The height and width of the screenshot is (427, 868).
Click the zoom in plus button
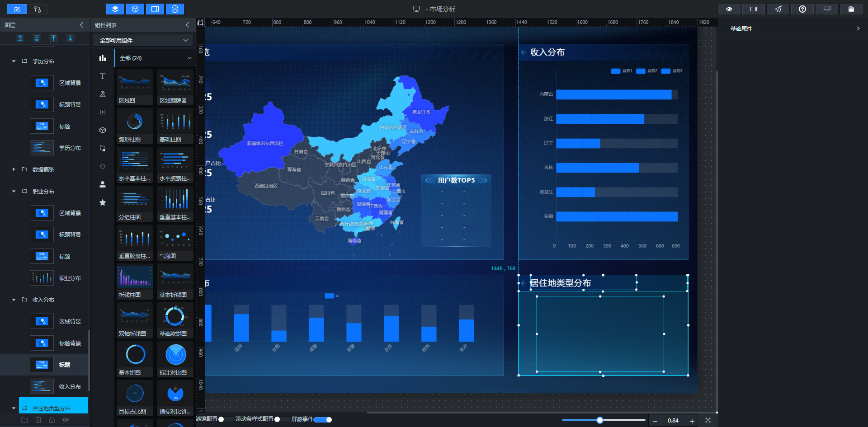click(x=692, y=421)
